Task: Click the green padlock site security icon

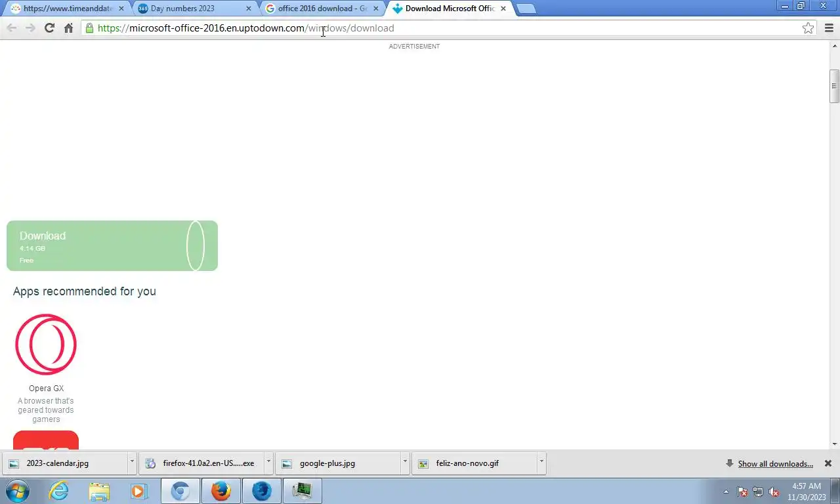Action: (x=89, y=28)
